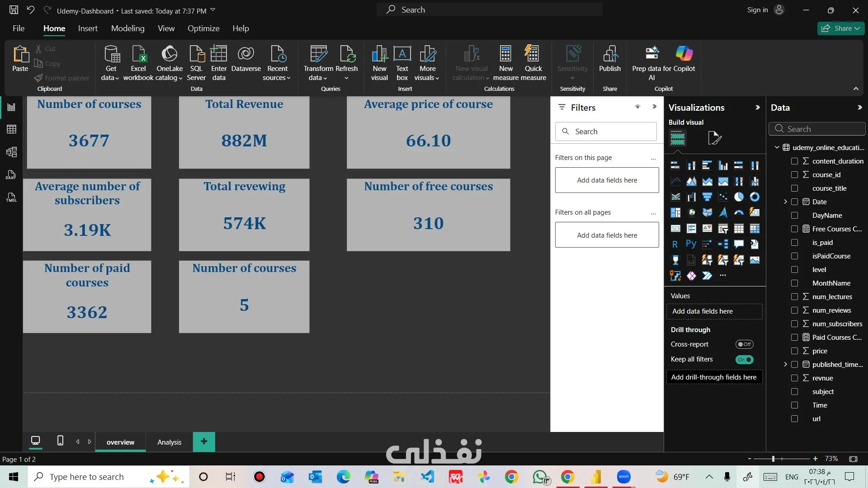Collapse the Data pane
Screen dimensions: 868x488
click(859, 108)
